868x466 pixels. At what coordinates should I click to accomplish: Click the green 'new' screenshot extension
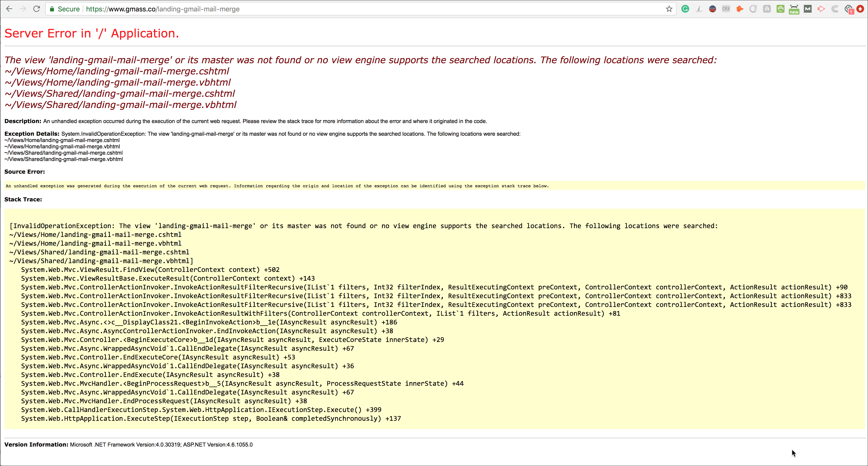pos(794,9)
